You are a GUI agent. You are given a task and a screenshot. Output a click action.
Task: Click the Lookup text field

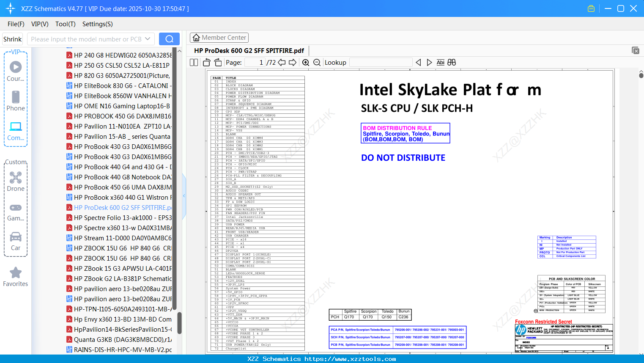[381, 62]
